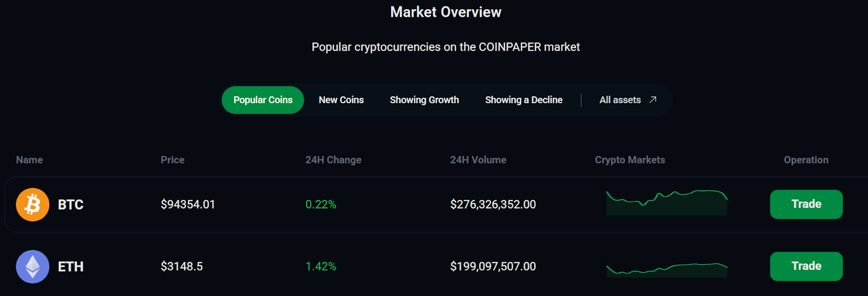Select the BTC coin name
This screenshot has height=296, width=868.
71,205
